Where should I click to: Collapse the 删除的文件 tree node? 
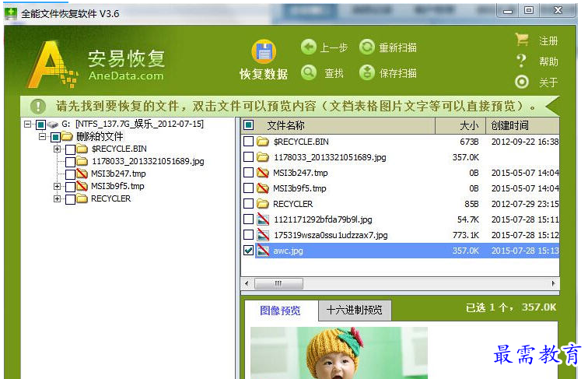(44, 137)
